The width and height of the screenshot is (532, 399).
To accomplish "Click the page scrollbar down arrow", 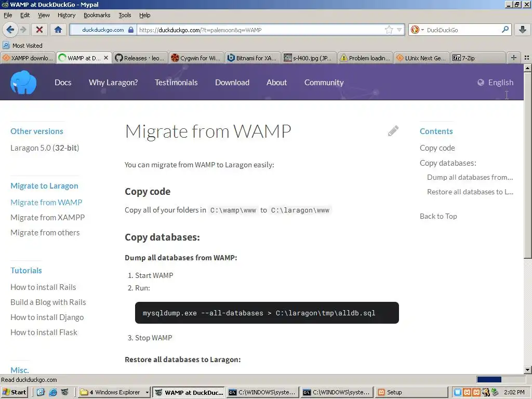I will pos(528,370).
